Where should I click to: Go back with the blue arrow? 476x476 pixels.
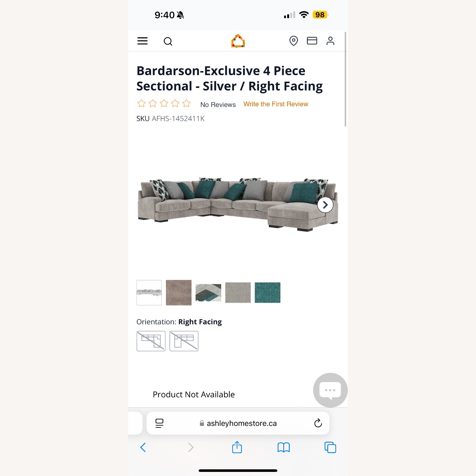[x=143, y=447]
